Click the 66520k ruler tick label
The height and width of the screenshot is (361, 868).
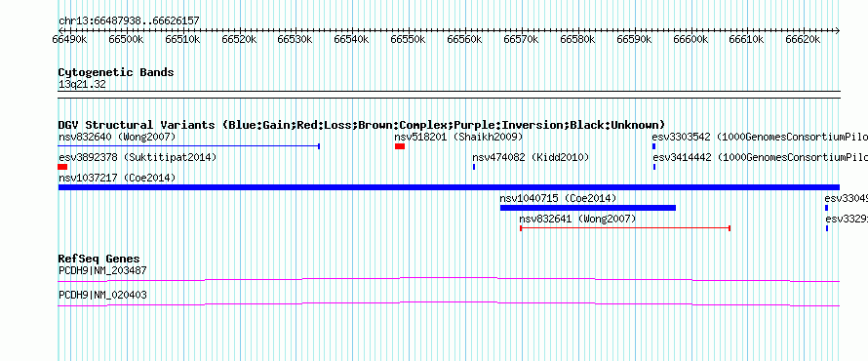click(x=239, y=40)
